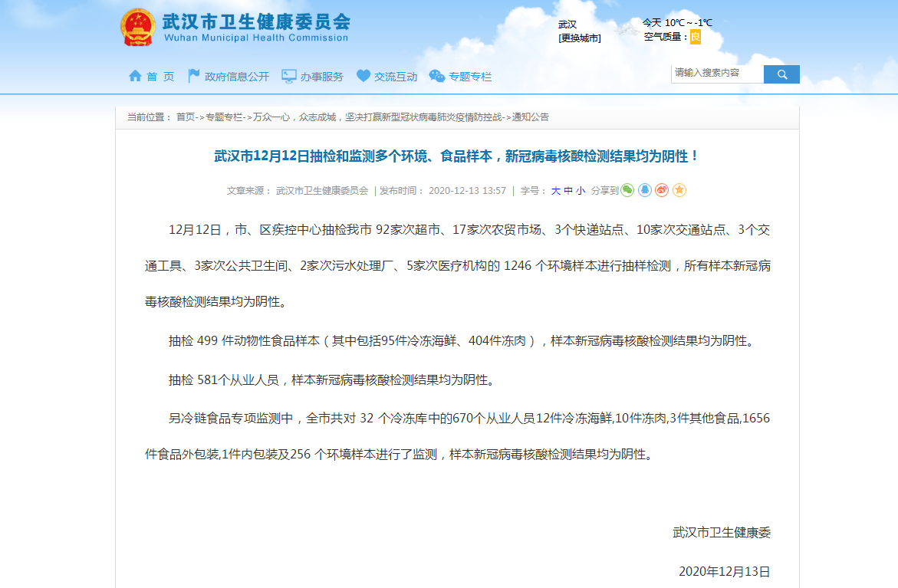The height and width of the screenshot is (588, 898).
Task: Click the air quality 良 badge
Action: [x=696, y=38]
